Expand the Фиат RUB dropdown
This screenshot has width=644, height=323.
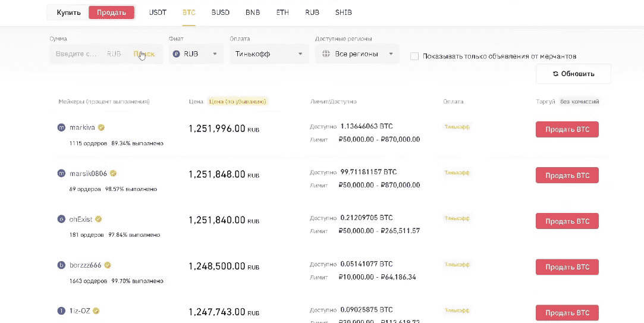pos(196,54)
